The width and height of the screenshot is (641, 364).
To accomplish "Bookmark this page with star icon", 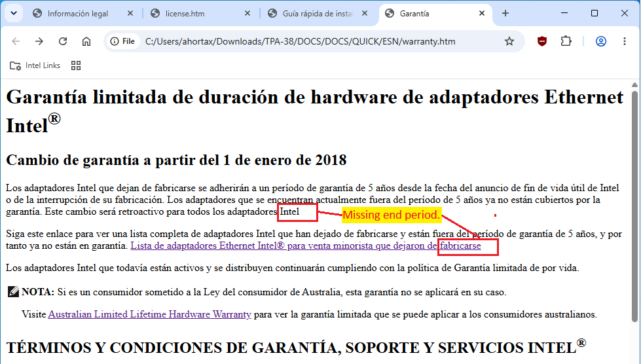I will [509, 41].
